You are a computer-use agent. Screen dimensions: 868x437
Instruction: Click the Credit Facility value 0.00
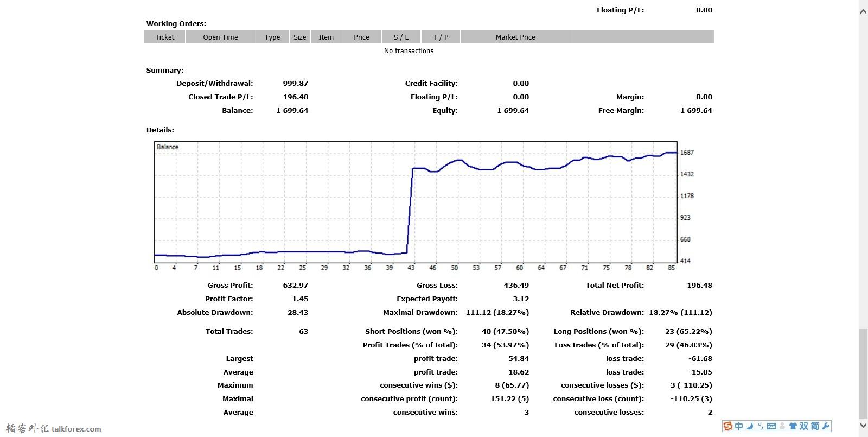click(521, 83)
